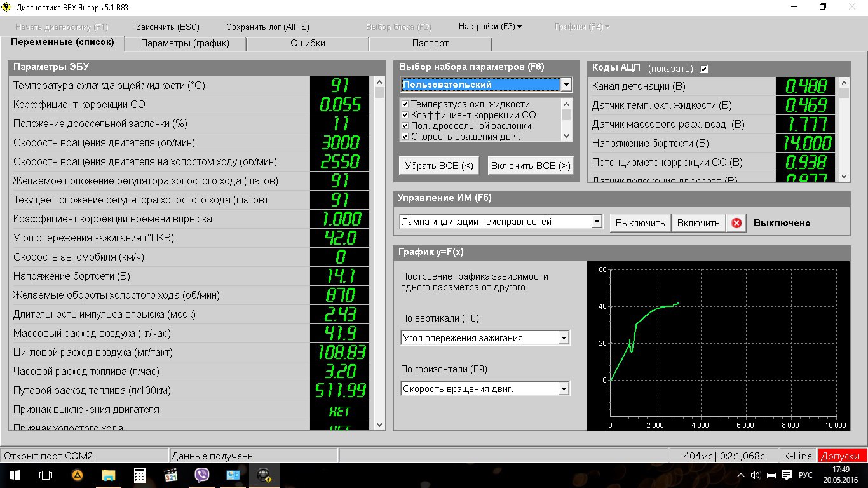Open the Настройки (F3) menu
Viewport: 868px width, 488px height.
point(490,27)
